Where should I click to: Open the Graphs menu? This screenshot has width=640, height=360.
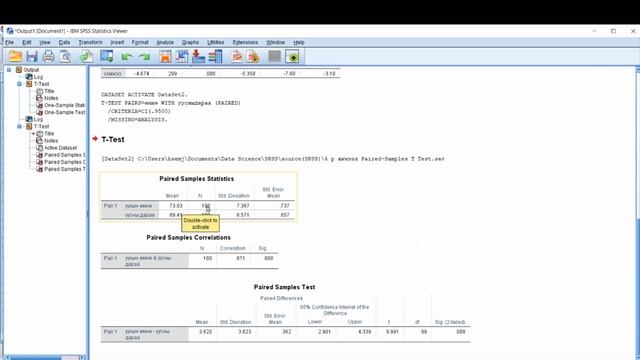coord(190,42)
